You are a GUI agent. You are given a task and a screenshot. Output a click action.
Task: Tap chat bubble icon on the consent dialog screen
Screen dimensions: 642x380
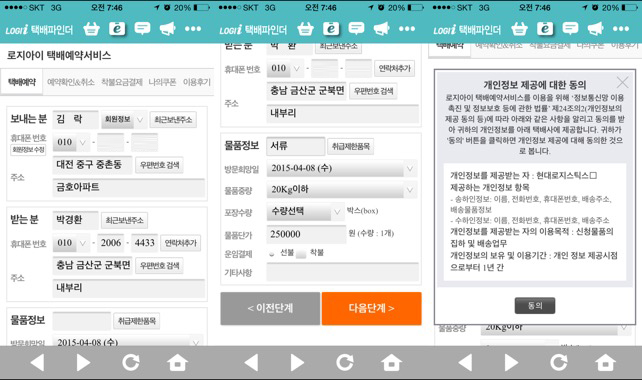[x=570, y=29]
